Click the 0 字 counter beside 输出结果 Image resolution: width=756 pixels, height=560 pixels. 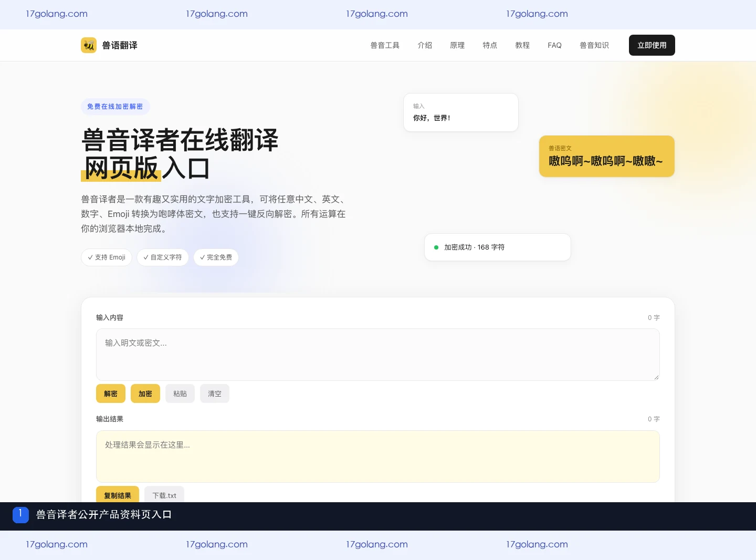pyautogui.click(x=654, y=419)
